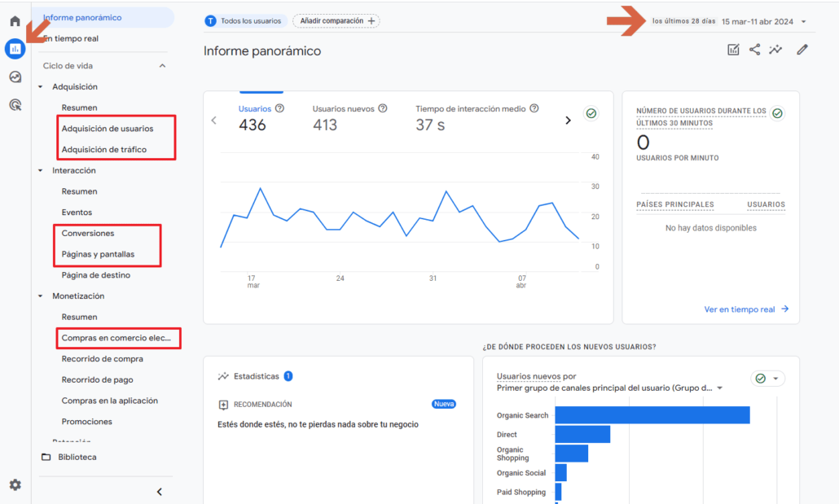Open the Explore icon in left rail
This screenshot has height=504, width=839.
[x=15, y=77]
